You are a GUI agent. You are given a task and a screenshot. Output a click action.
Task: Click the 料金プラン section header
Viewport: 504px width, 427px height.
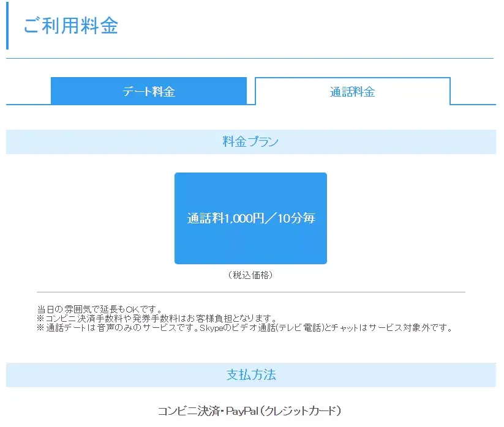point(251,142)
